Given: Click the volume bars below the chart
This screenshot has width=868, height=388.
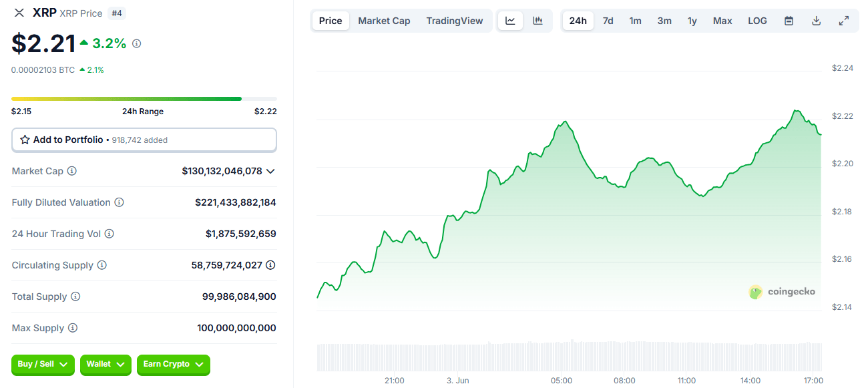Looking at the screenshot, I should [570, 357].
